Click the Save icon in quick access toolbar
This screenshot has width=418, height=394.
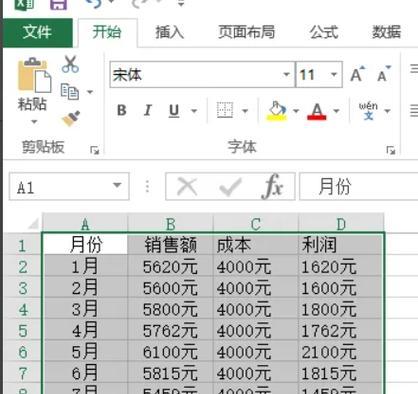[x=59, y=4]
